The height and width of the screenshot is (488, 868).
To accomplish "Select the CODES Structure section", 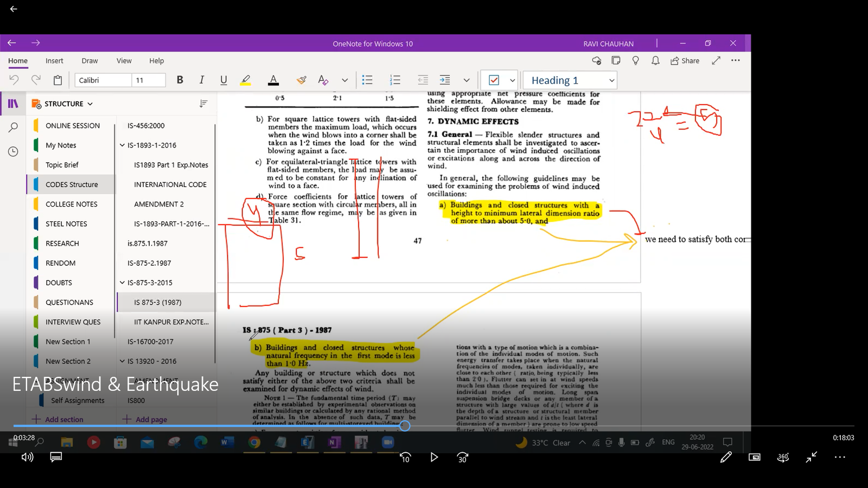I will pos(71,184).
